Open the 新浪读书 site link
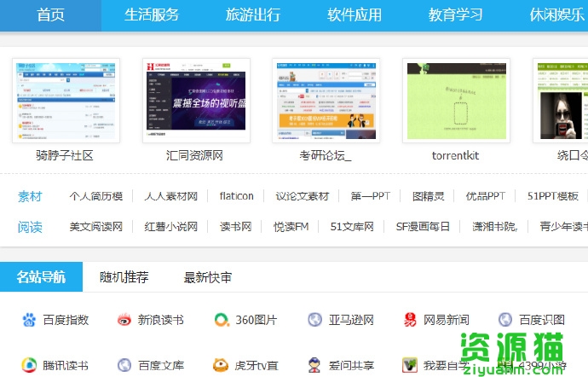The width and height of the screenshot is (588, 377). coord(161,320)
